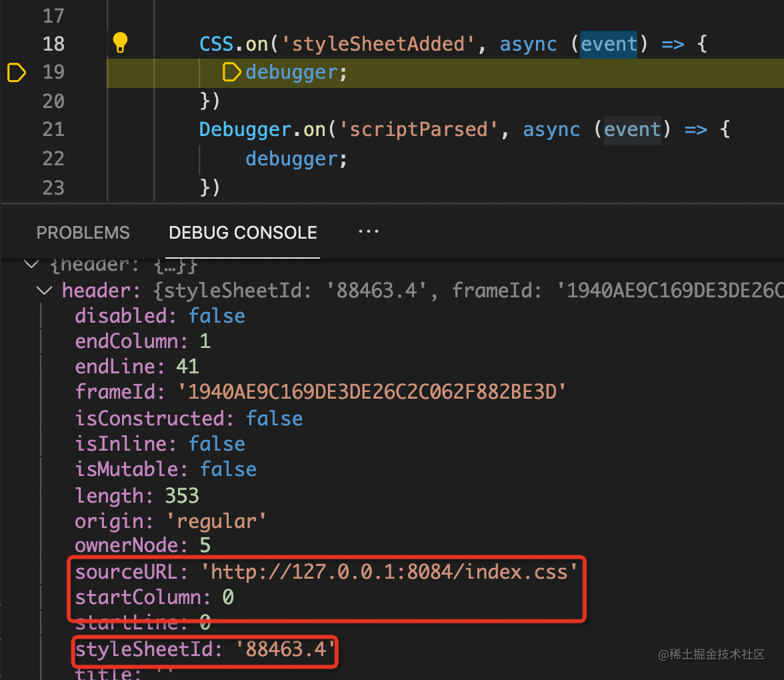Click the isConstructed: false property

click(x=189, y=419)
